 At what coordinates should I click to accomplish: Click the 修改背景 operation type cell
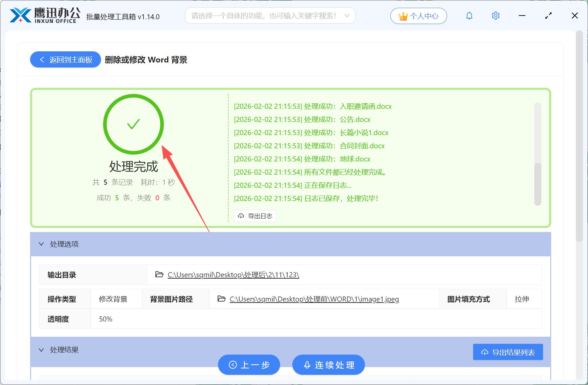[113, 299]
